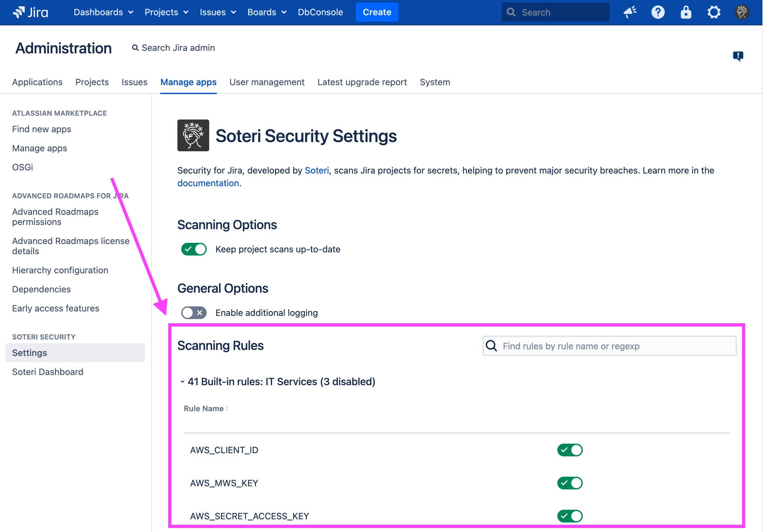The height and width of the screenshot is (532, 763).
Task: Open the Dashboards dropdown menu
Action: point(103,12)
